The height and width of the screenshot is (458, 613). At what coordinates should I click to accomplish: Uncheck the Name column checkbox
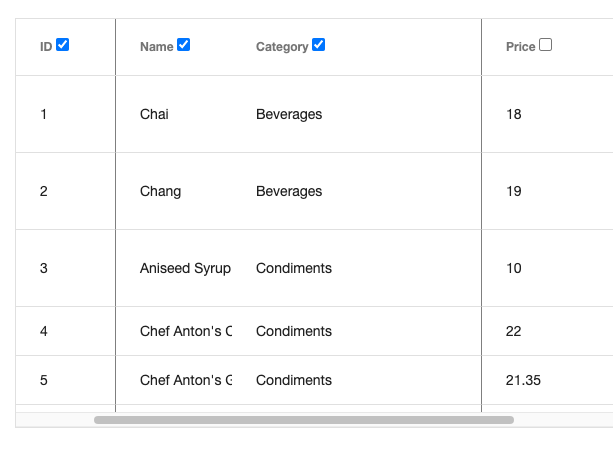[x=183, y=45]
